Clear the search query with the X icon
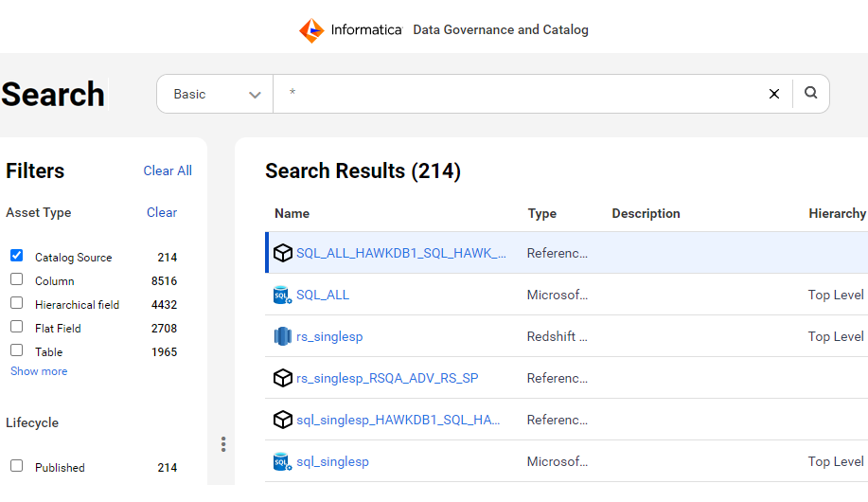 (x=774, y=94)
